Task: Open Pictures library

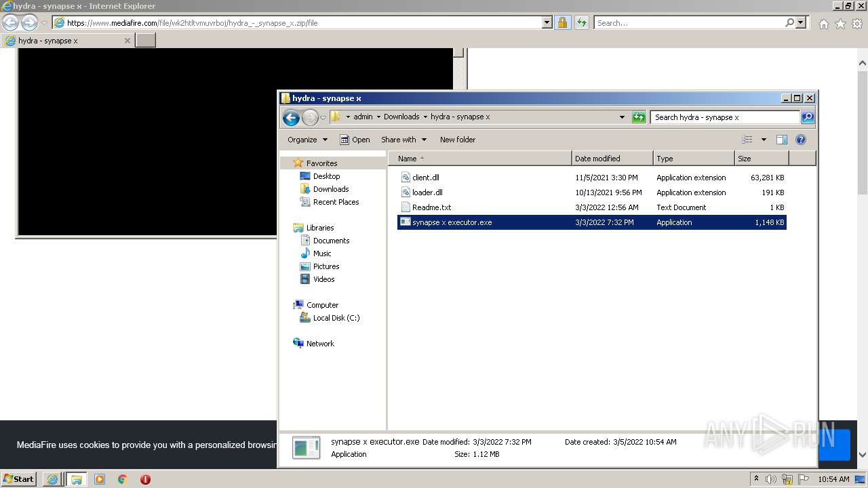Action: (326, 266)
